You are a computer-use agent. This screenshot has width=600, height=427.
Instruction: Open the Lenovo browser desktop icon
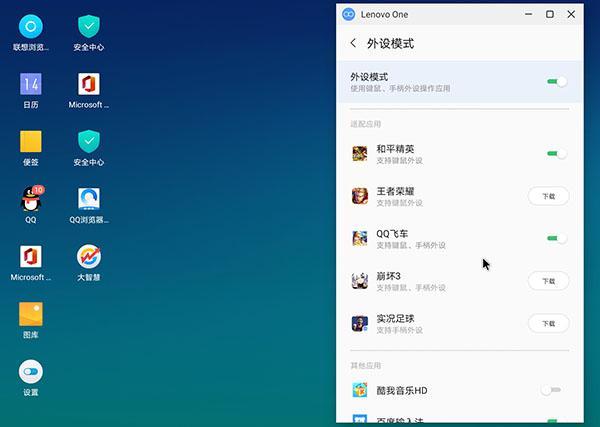(x=31, y=26)
